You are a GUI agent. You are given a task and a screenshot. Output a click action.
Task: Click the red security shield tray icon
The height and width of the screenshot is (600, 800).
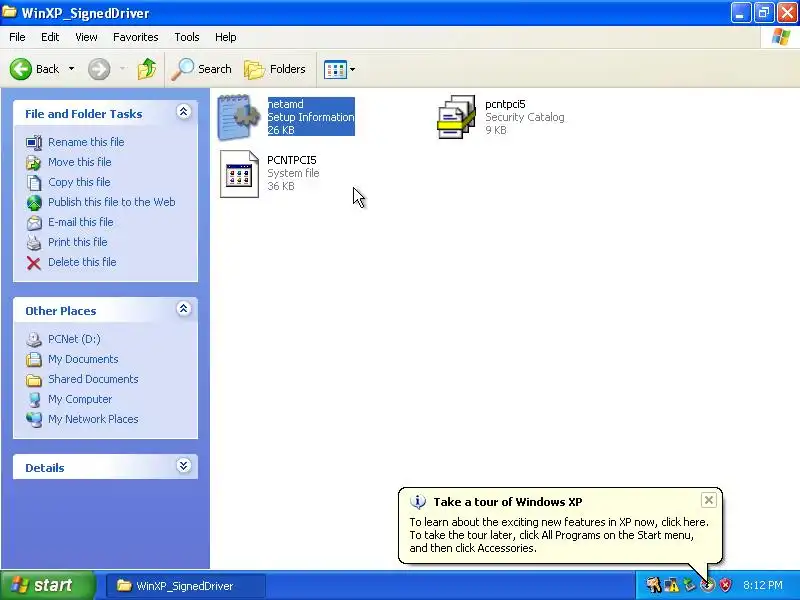coord(725,585)
